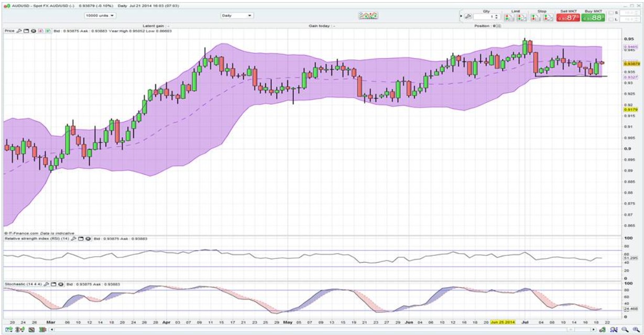Open order settings wrench beside Qty
This screenshot has width=644, height=335.
[x=467, y=17]
